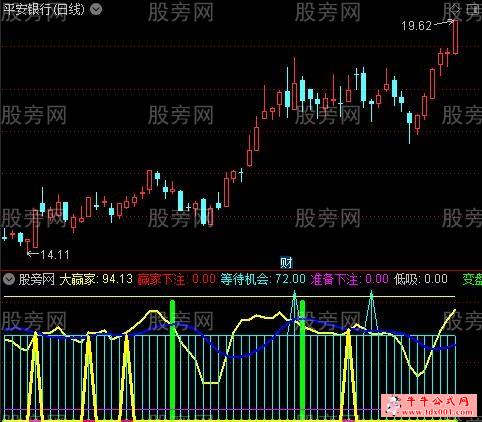Click the 变盘 label at right edge
Image resolution: width=482 pixels, height=422 pixels.
point(472,279)
